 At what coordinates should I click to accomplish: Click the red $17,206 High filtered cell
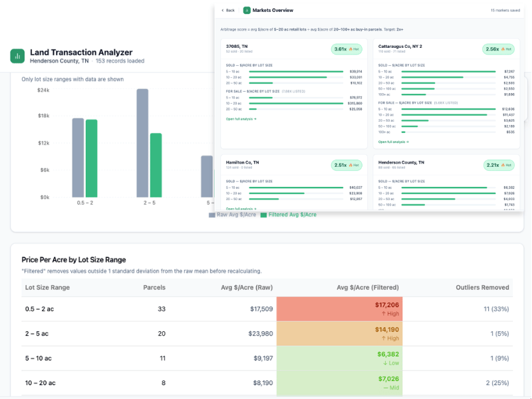pyautogui.click(x=339, y=309)
